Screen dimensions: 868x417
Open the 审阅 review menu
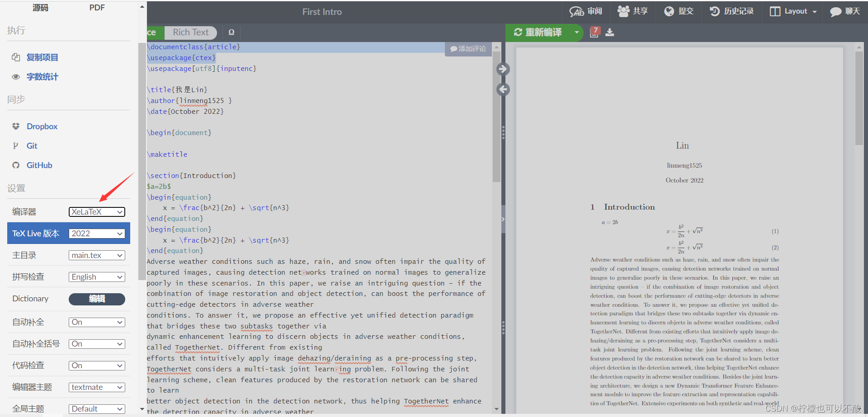(586, 11)
